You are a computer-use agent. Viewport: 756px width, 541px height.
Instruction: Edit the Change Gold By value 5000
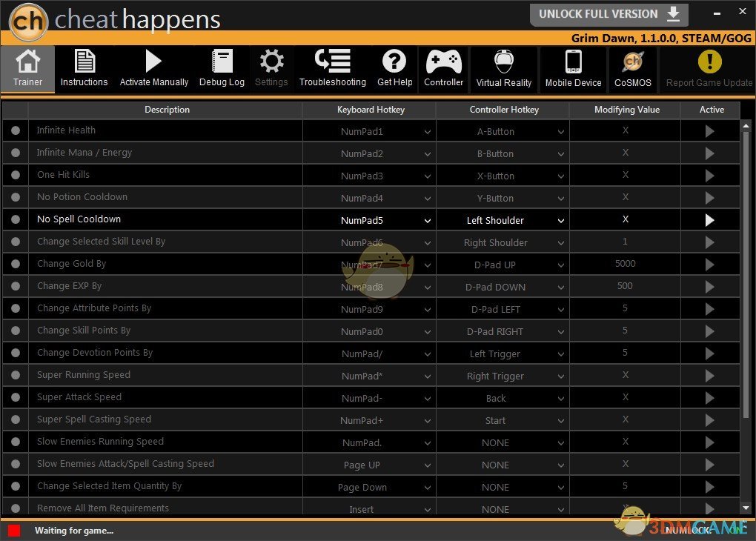625,264
